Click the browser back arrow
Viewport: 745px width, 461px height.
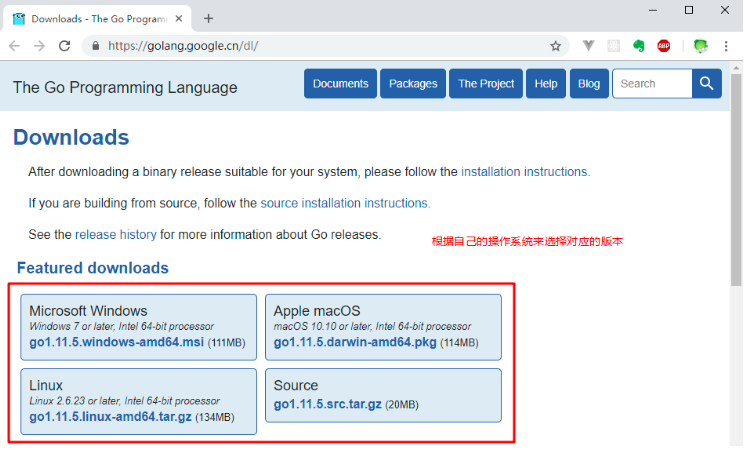pos(14,46)
